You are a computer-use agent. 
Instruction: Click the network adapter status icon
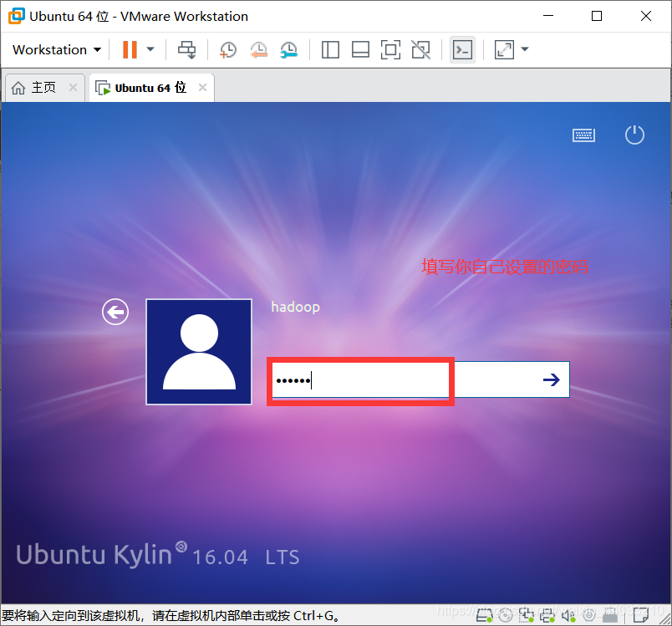(527, 616)
